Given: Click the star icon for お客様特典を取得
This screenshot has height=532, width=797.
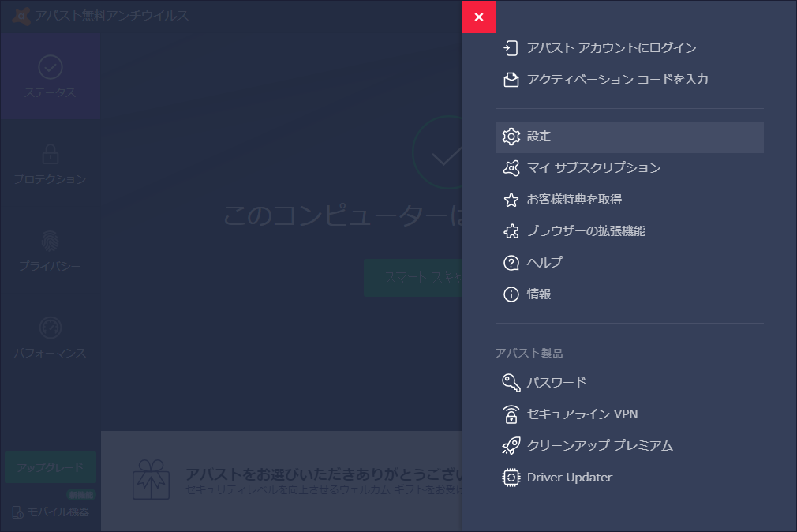Looking at the screenshot, I should click(x=511, y=200).
